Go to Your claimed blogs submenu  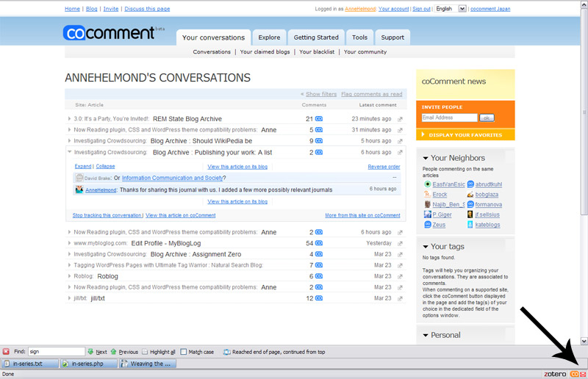click(265, 52)
